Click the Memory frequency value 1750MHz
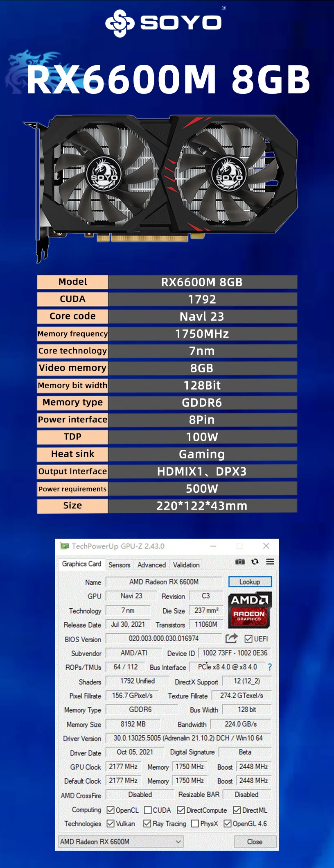 pos(202,334)
